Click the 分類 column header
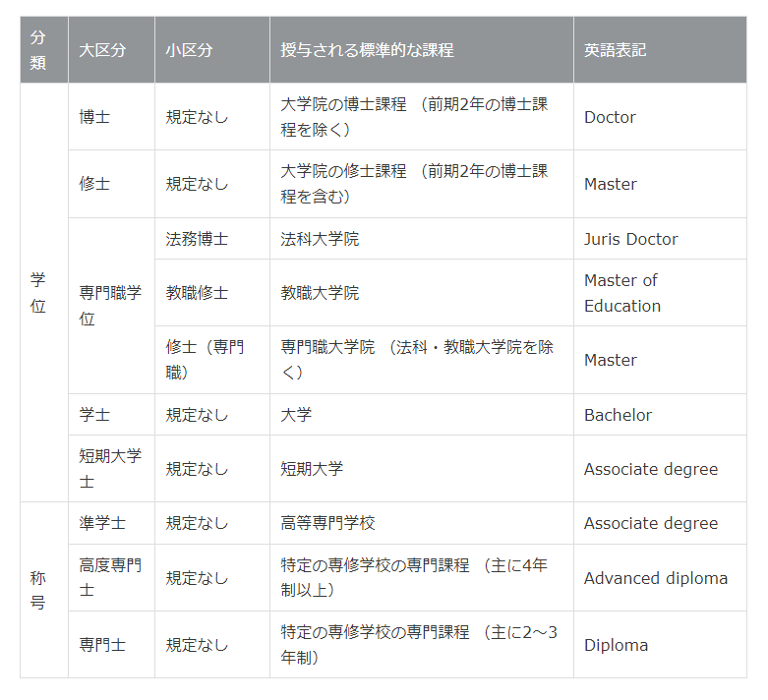 click(x=38, y=50)
